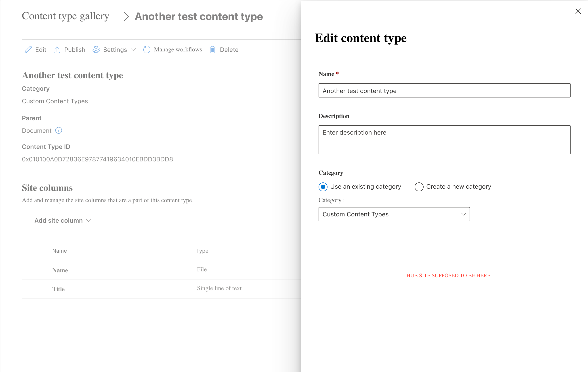Click the Name column header to sort
The height and width of the screenshot is (372, 588).
point(59,251)
